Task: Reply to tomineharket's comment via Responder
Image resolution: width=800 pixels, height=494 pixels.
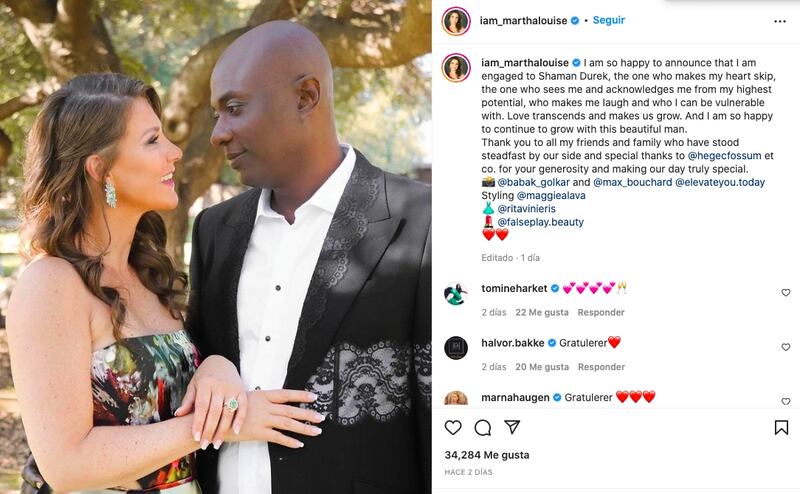Action: tap(601, 312)
